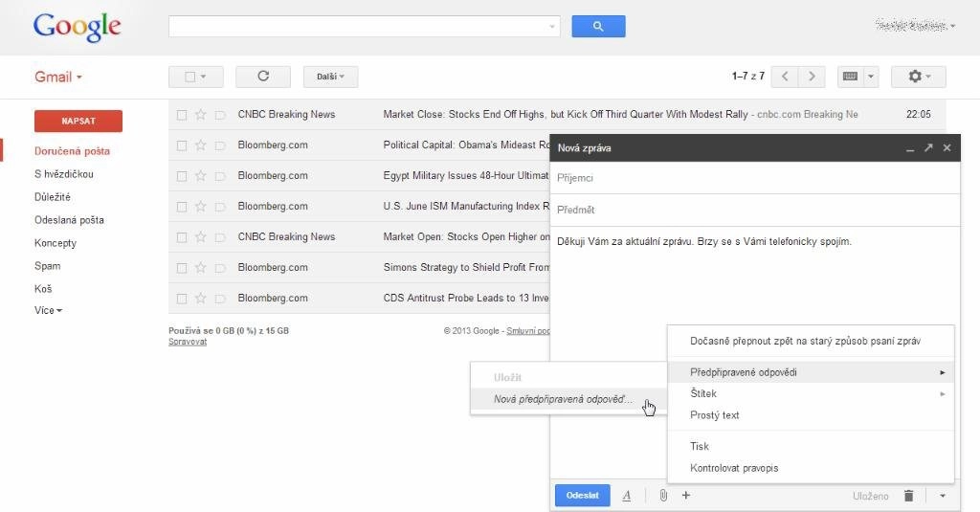The image size is (980, 512).
Task: Check the Political Capital email checkbox
Action: tap(181, 145)
